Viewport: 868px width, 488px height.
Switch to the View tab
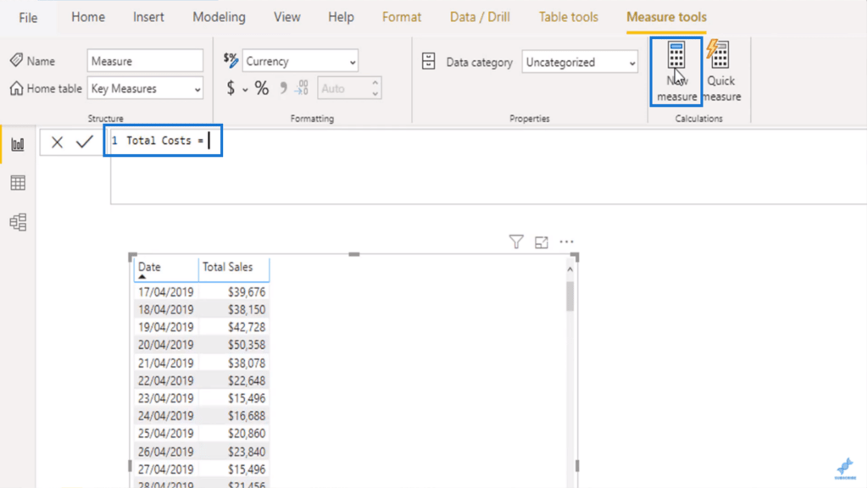click(287, 17)
